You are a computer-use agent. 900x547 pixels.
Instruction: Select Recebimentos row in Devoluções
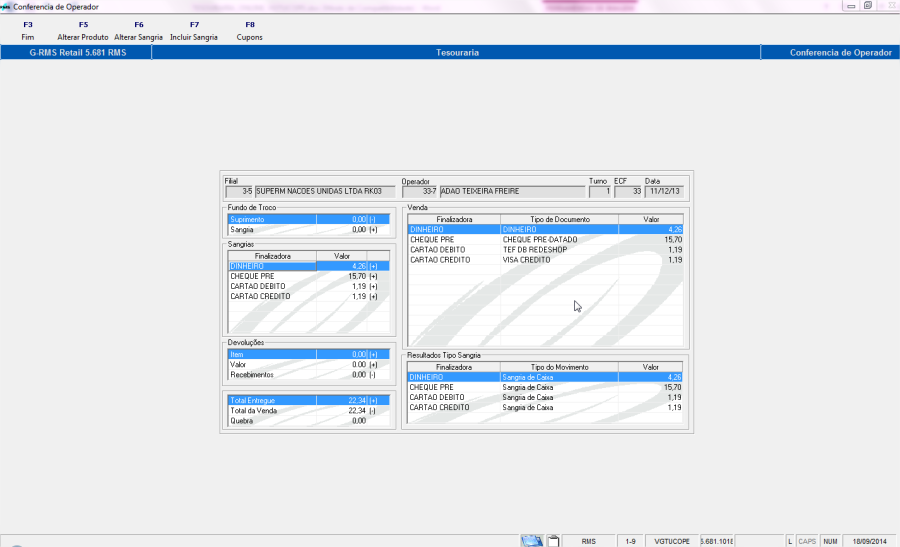click(x=309, y=375)
